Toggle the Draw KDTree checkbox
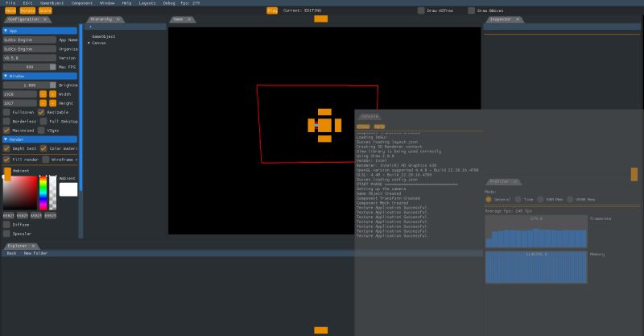The width and height of the screenshot is (644, 336). (421, 10)
